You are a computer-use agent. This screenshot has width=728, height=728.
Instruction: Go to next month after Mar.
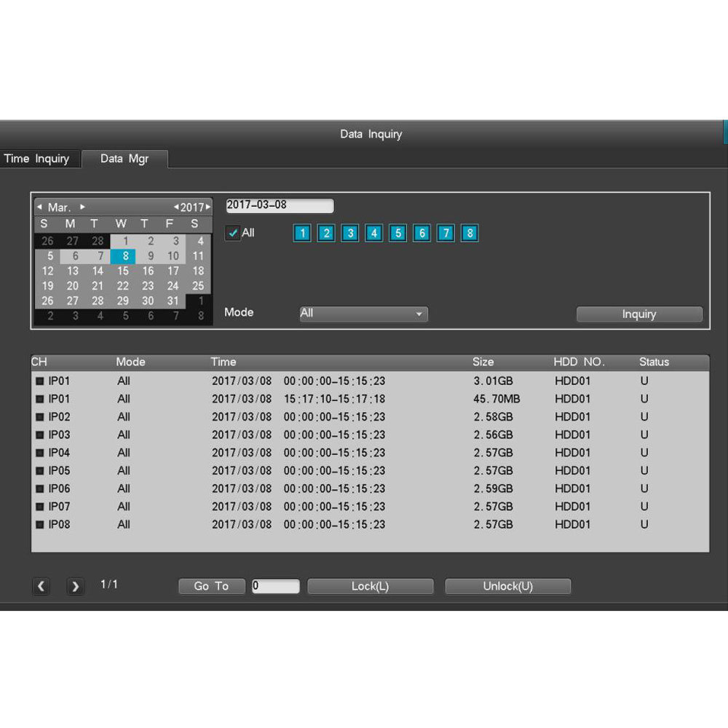pyautogui.click(x=82, y=207)
